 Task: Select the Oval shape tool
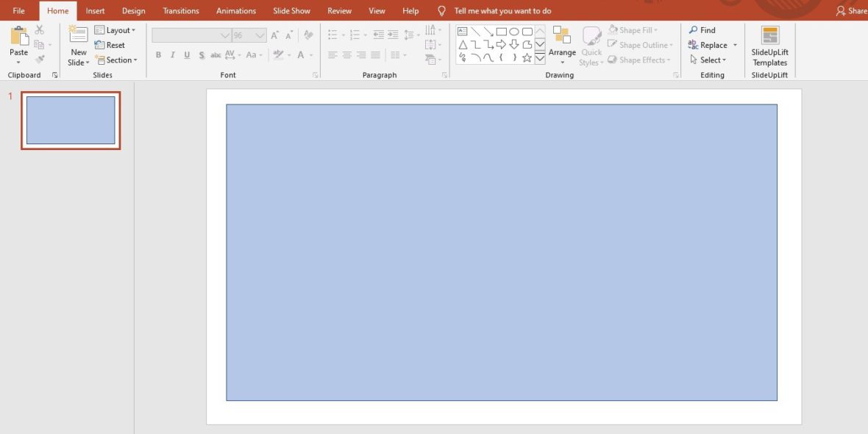coord(513,32)
